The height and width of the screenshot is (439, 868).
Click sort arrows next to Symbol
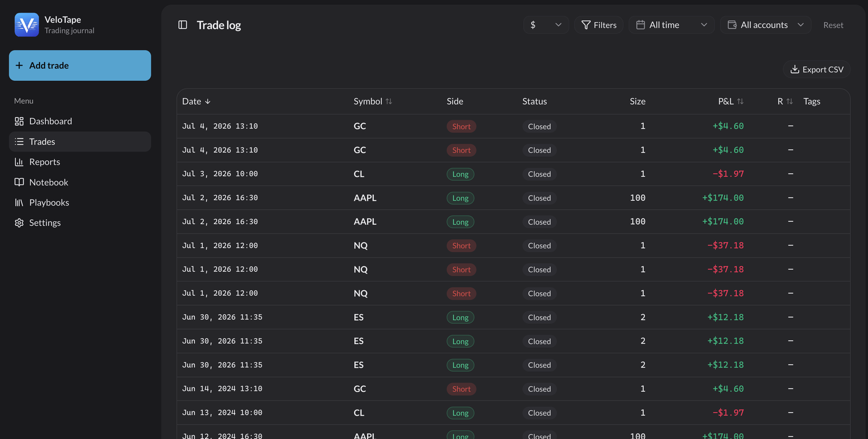(388, 101)
